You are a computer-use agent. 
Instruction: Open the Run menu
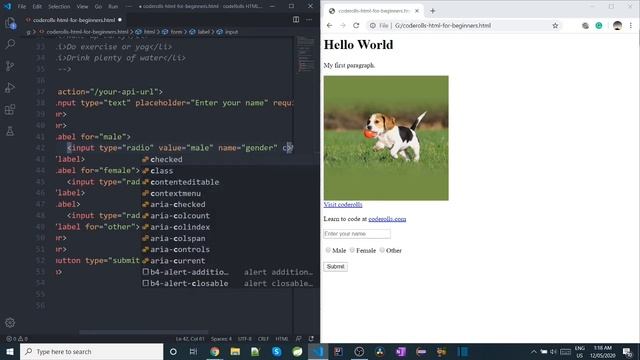(x=113, y=7)
